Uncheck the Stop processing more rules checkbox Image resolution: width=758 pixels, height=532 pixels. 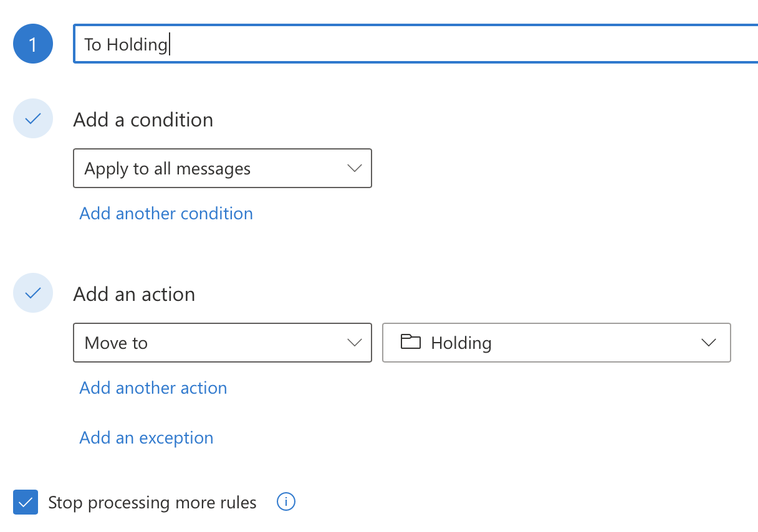(x=26, y=502)
